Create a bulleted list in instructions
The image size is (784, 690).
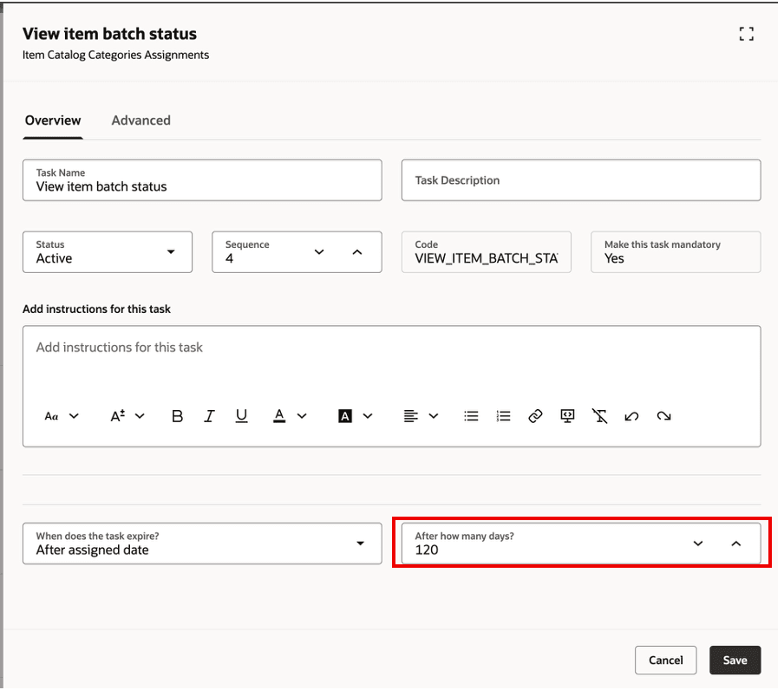[471, 415]
